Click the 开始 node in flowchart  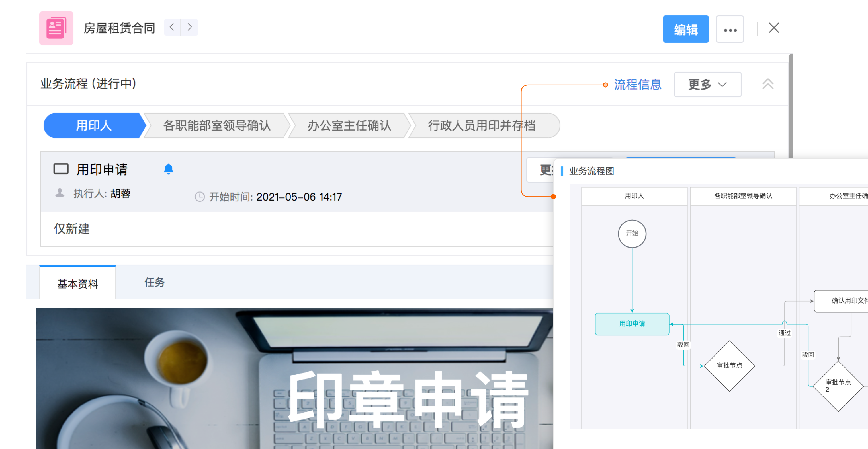[632, 234]
